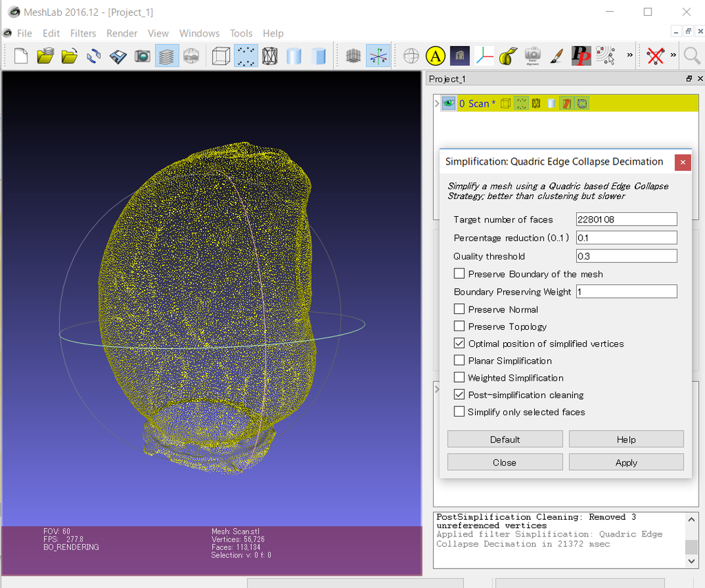Enable Planar Simplification checkbox
The image size is (705, 588).
459,360
